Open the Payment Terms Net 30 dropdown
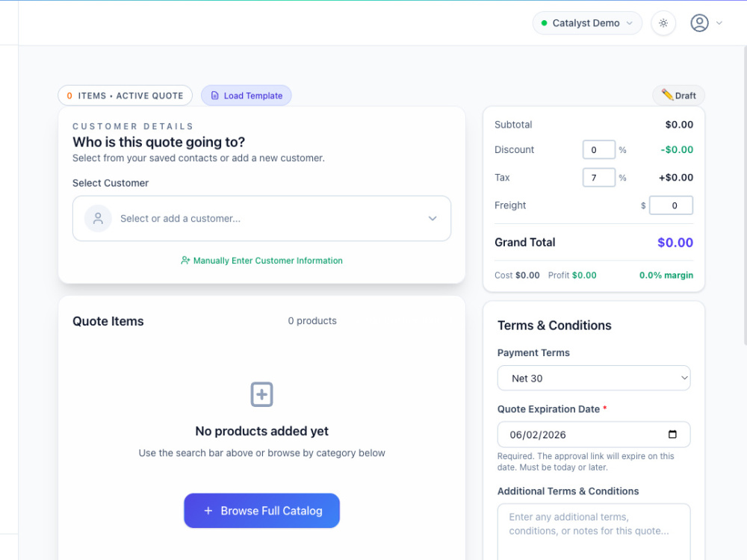Viewport: 747px width, 560px height. pyautogui.click(x=594, y=378)
